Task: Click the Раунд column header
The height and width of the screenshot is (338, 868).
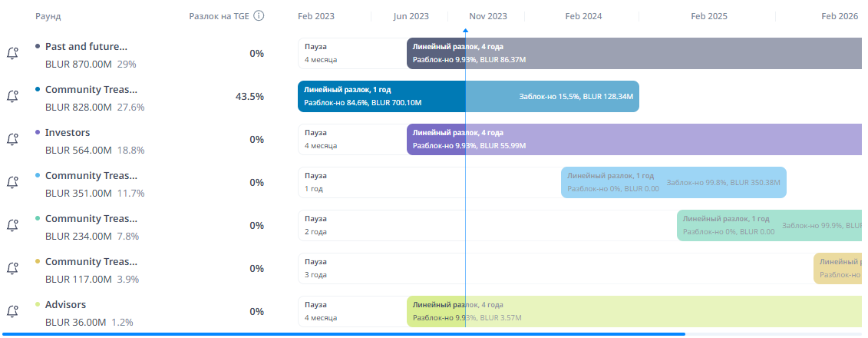Action: (x=48, y=16)
